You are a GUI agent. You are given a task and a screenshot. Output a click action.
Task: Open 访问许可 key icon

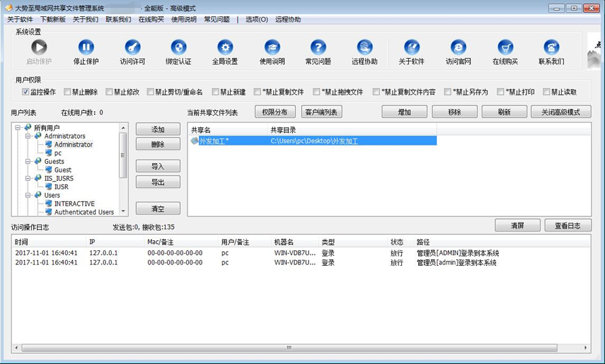(x=133, y=47)
